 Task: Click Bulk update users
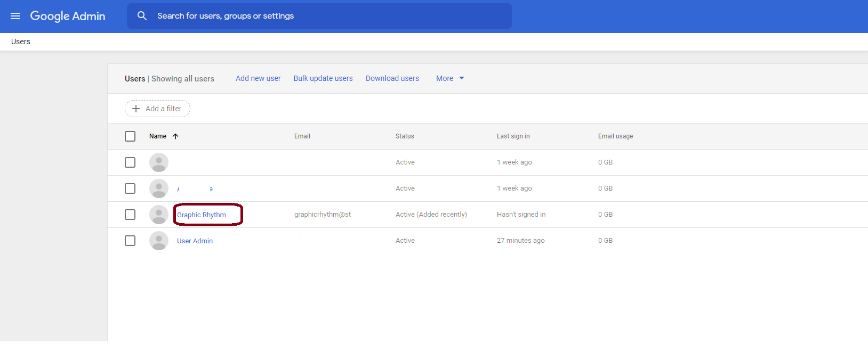click(323, 78)
